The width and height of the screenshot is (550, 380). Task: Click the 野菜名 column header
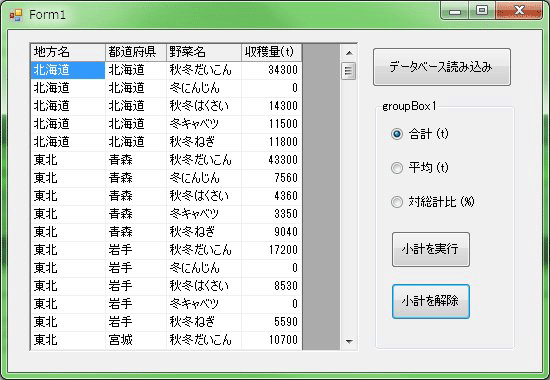pos(204,52)
